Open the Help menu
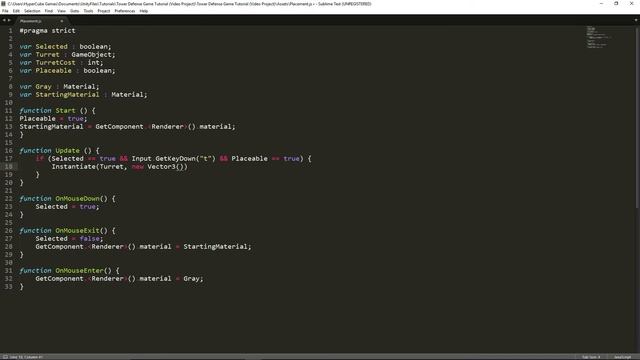 point(144,11)
